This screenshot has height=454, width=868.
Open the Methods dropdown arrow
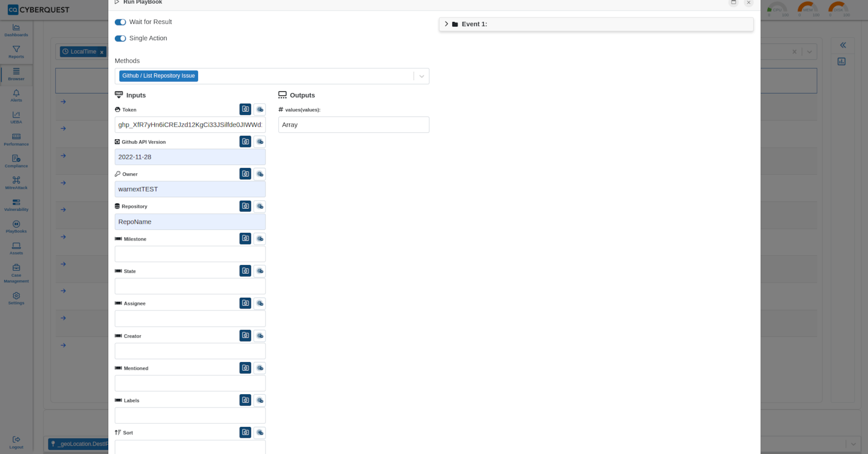tap(422, 76)
